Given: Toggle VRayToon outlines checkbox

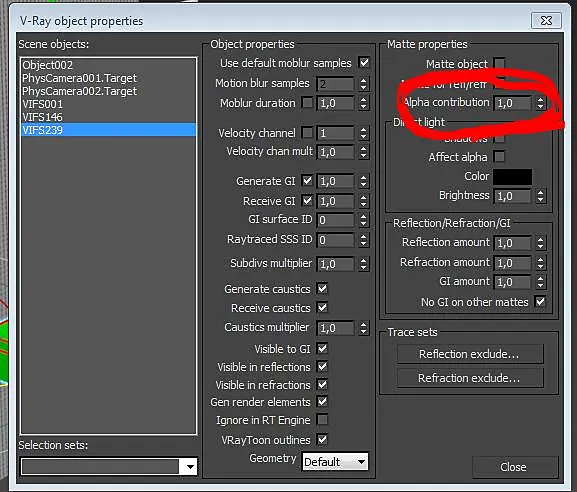Looking at the screenshot, I should (x=322, y=439).
